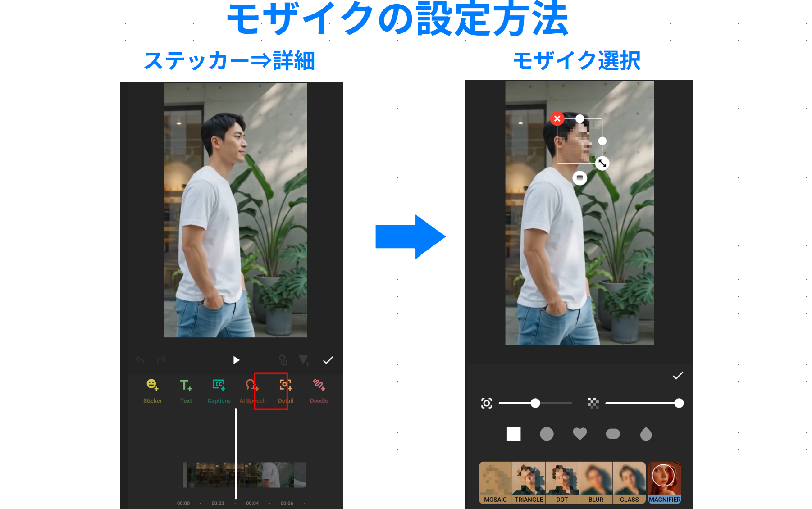This screenshot has height=509, width=812.
Task: Click the 00:06 timeline mark
Action: [287, 503]
